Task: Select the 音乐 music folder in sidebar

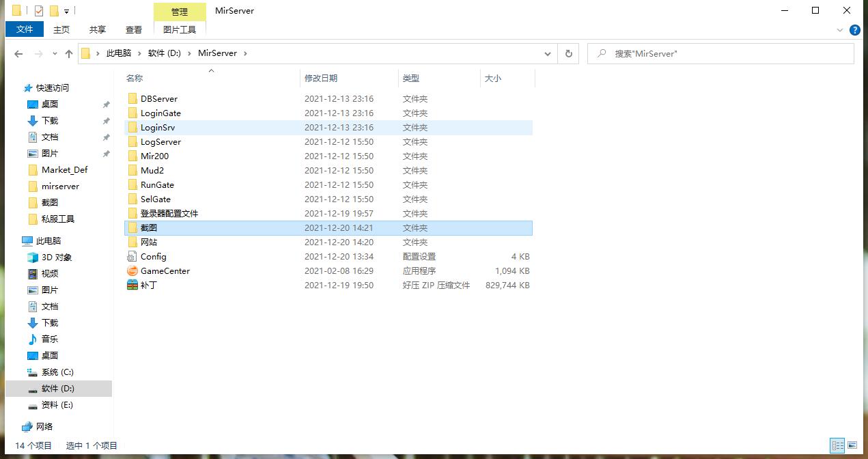Action: coord(50,339)
